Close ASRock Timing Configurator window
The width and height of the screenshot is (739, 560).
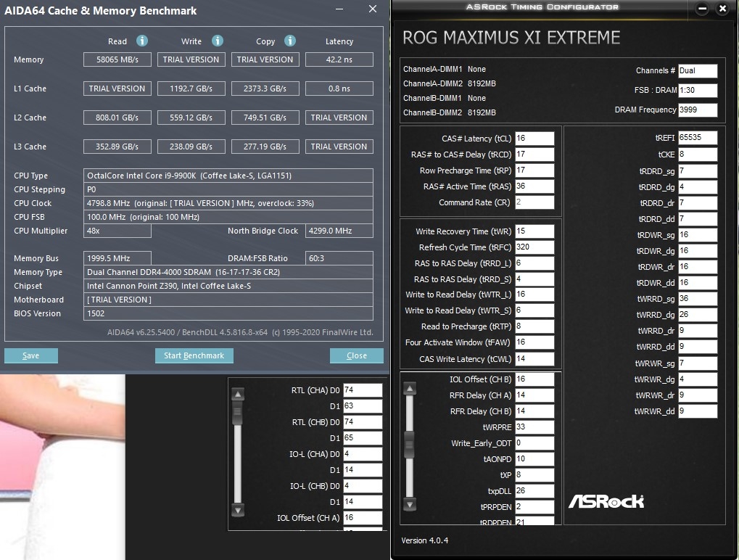(722, 9)
